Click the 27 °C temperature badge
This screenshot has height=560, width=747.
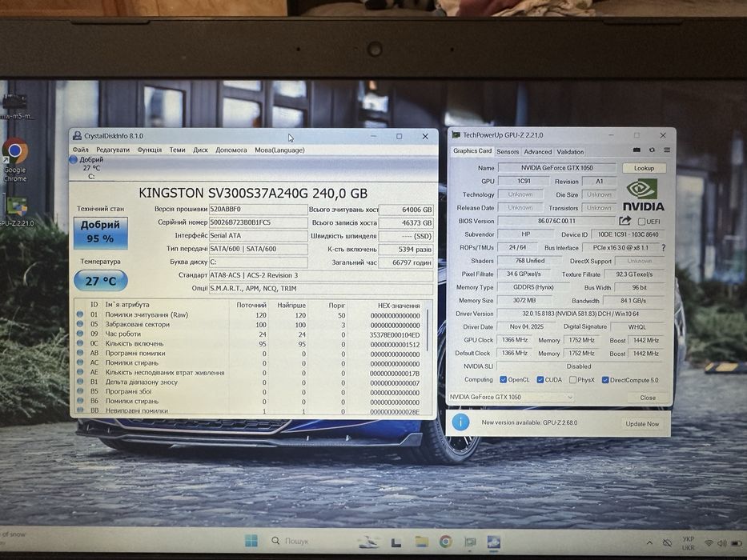click(101, 281)
